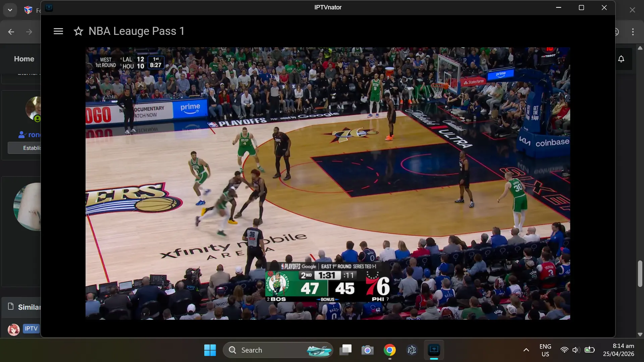Maximize the IPTVnator window
The image size is (644, 362).
click(581, 7)
